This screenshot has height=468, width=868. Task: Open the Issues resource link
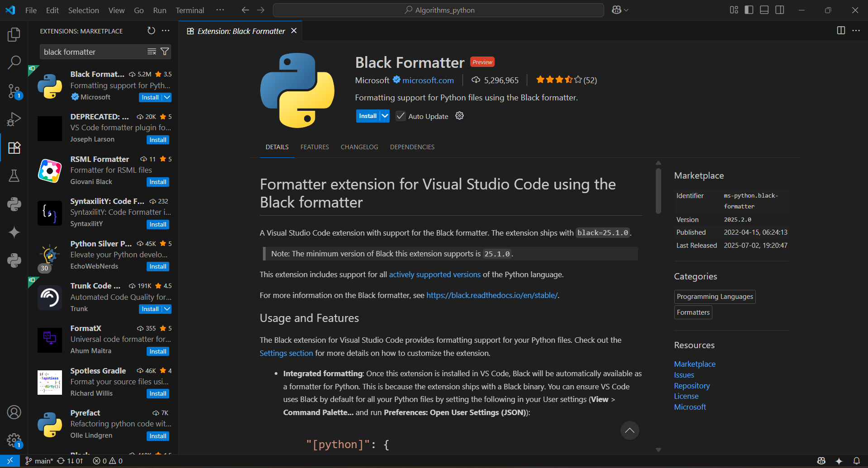point(684,375)
